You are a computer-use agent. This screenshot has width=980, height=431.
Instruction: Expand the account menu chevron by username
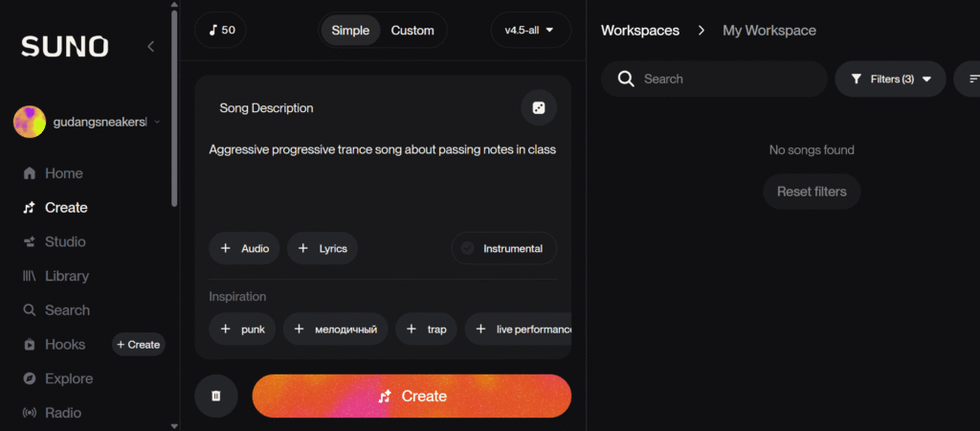tap(157, 122)
